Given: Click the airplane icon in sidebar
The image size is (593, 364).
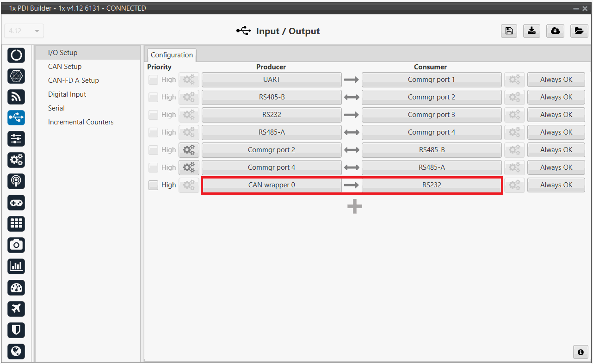Looking at the screenshot, I should (x=16, y=308).
